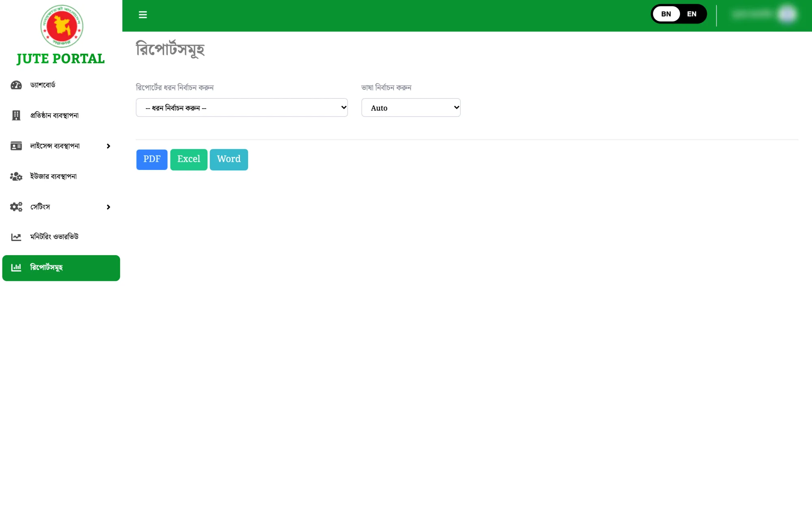Viewport: 812px width, 508px height.
Task: Click the Jute Portal government logo
Action: click(62, 26)
